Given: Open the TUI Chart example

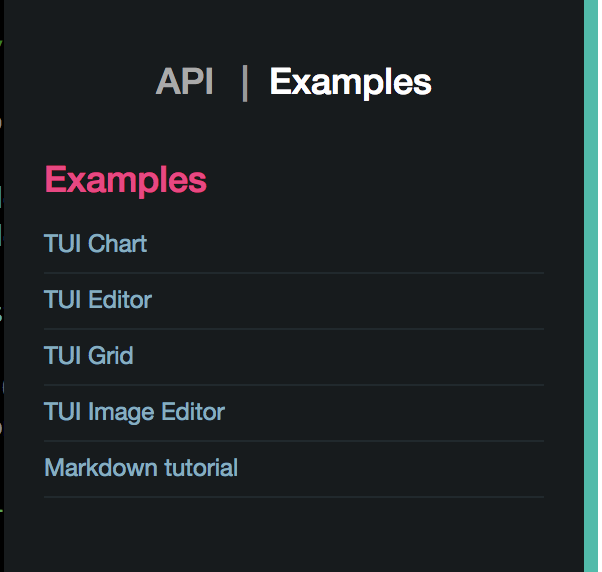Looking at the screenshot, I should coord(96,243).
